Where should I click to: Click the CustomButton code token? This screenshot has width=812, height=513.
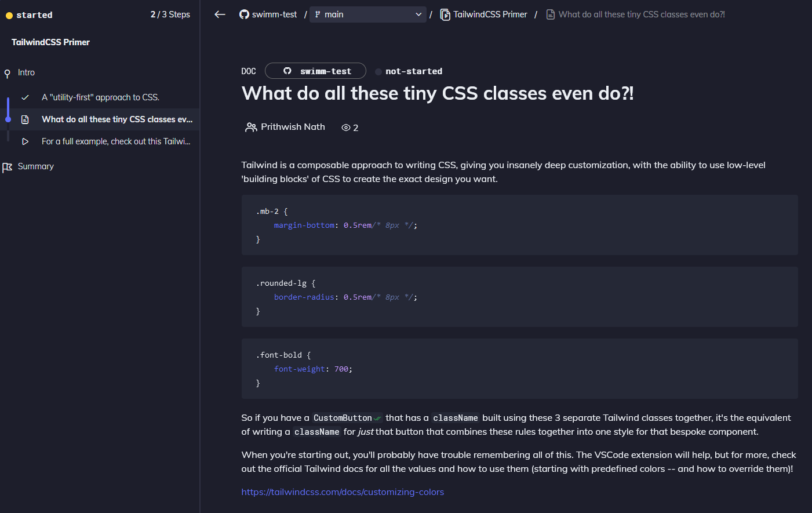(343, 418)
